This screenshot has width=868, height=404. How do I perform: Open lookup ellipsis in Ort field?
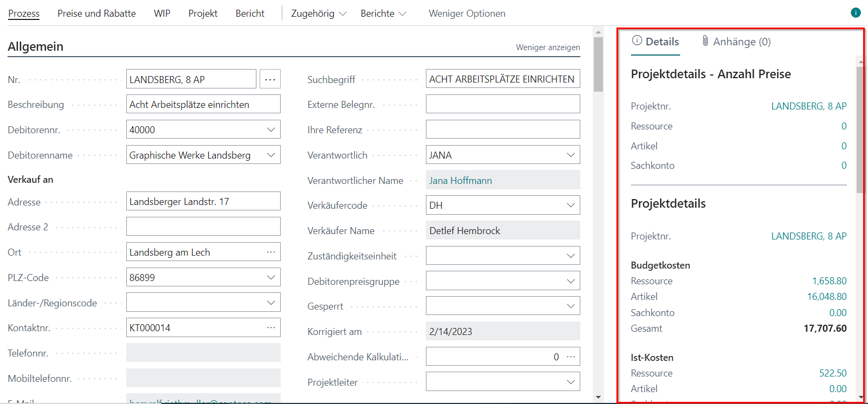(x=270, y=252)
